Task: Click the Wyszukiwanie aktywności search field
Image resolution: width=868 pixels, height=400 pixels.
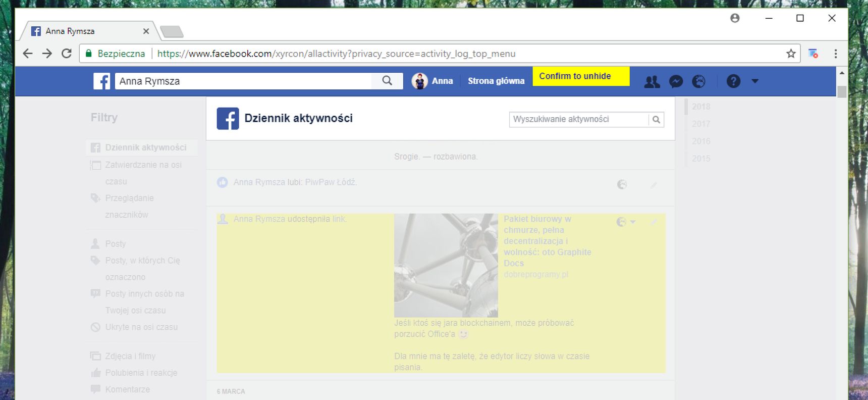Action: 579,119
